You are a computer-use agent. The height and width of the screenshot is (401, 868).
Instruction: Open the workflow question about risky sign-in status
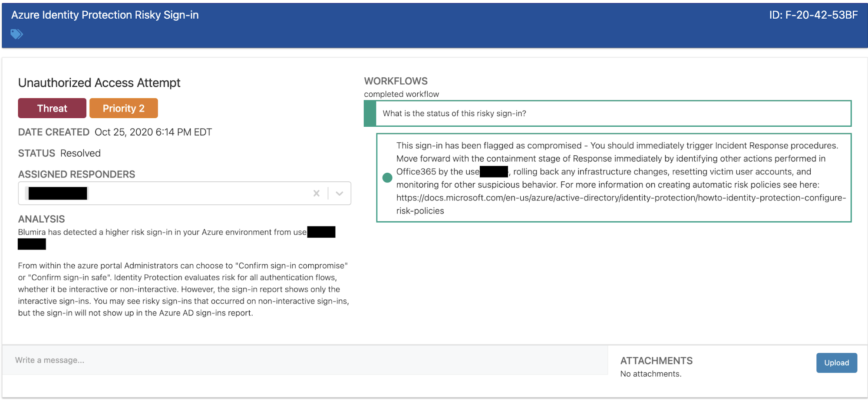point(607,113)
